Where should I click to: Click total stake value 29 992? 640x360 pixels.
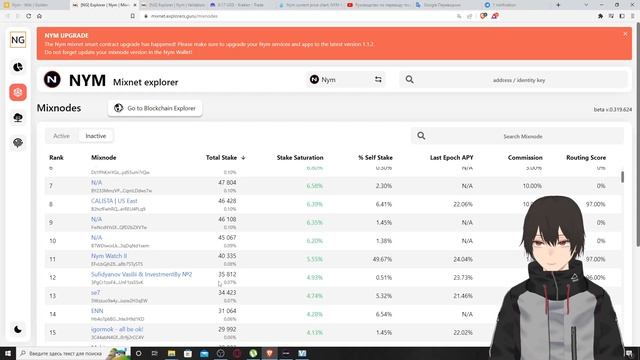(x=227, y=329)
